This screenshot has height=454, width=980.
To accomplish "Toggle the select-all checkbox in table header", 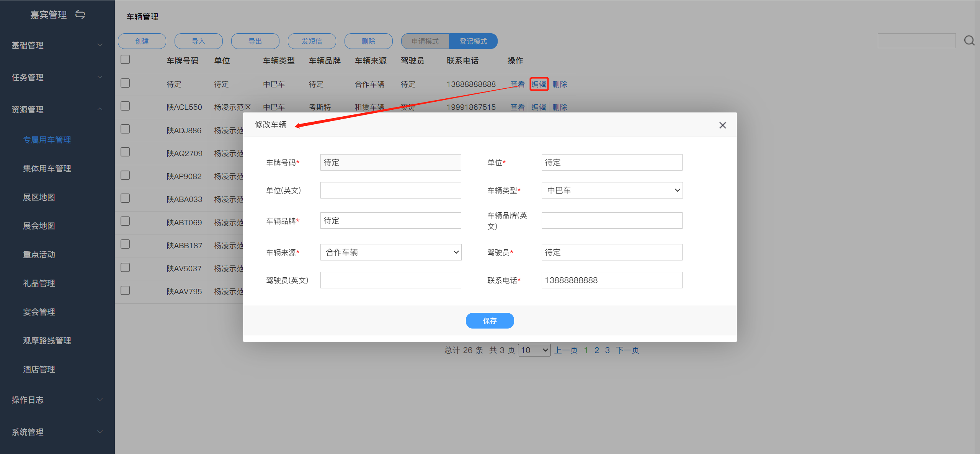I will point(125,60).
